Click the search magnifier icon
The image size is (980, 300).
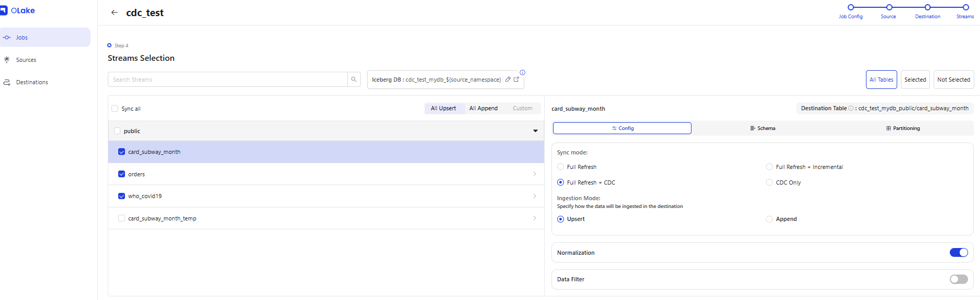pos(354,80)
